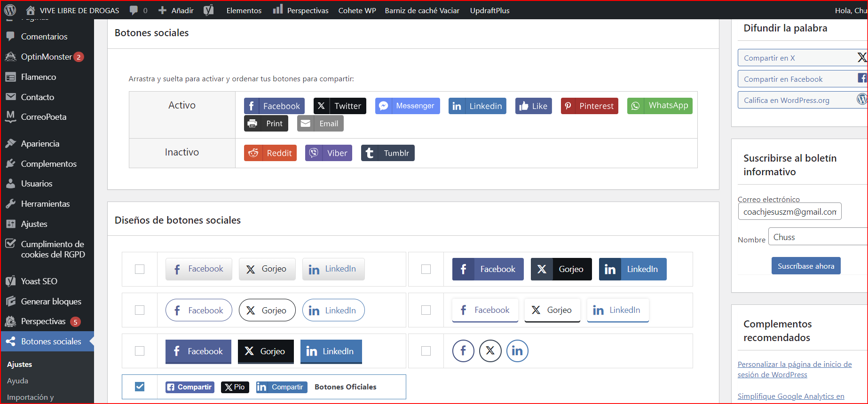Click the Suscríbase ahora button
The width and height of the screenshot is (868, 404).
806,266
